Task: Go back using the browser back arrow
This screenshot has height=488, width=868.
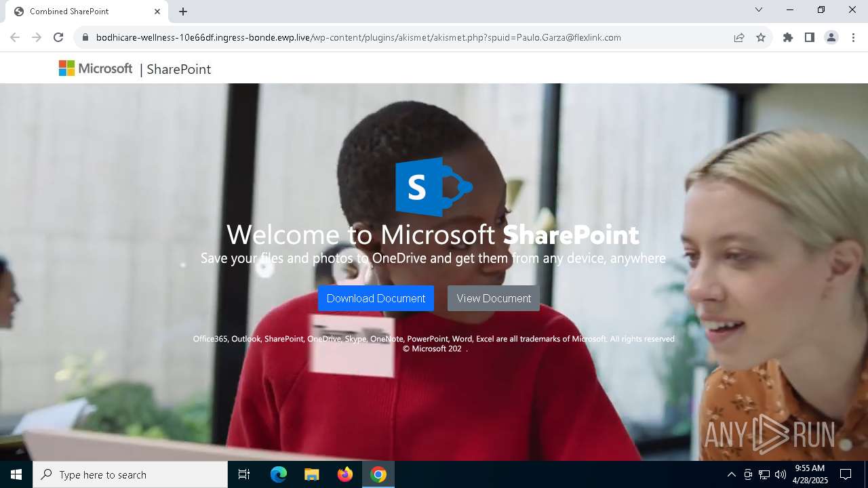Action: pos(15,37)
